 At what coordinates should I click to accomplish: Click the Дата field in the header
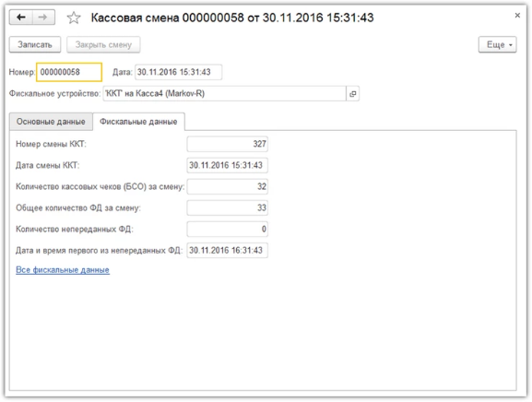(x=179, y=72)
